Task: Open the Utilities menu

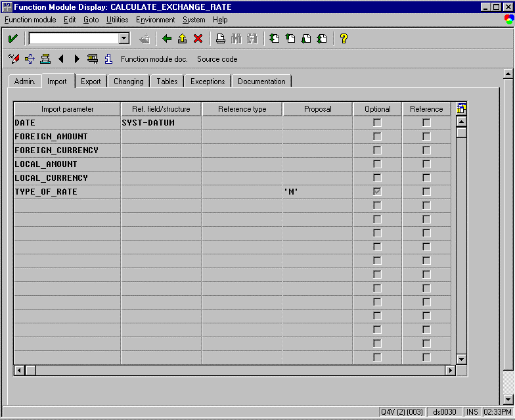Action: pos(117,20)
